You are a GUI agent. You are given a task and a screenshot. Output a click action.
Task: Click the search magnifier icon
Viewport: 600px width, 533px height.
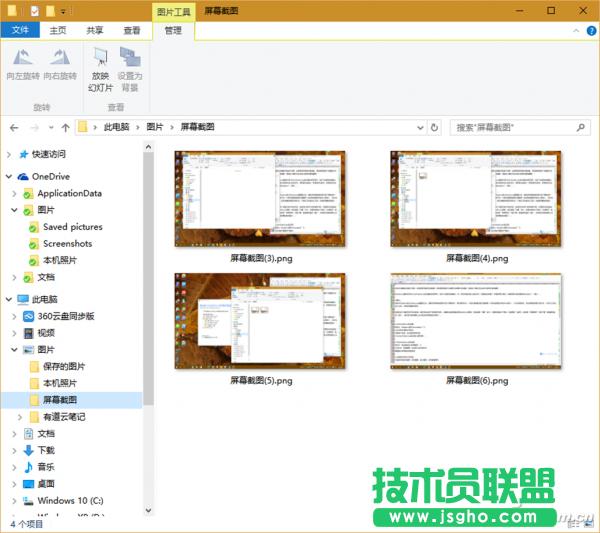click(x=582, y=128)
